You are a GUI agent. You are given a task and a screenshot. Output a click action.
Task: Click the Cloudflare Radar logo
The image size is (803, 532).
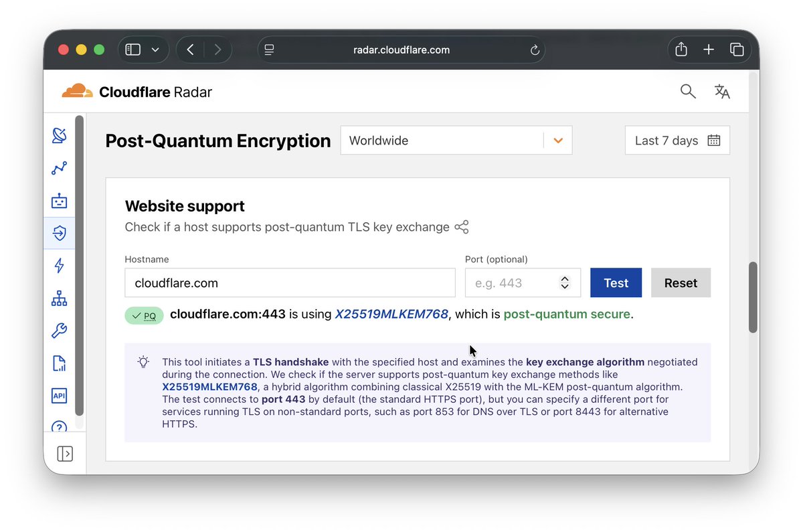point(137,92)
